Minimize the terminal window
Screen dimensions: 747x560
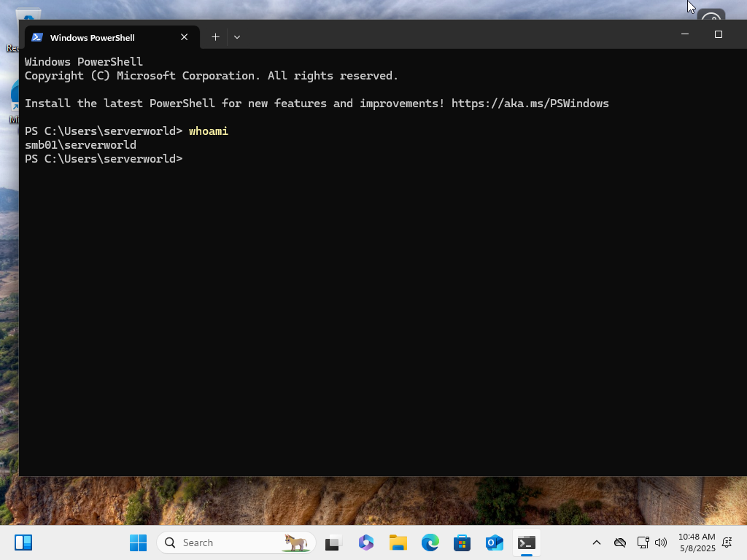(x=685, y=34)
